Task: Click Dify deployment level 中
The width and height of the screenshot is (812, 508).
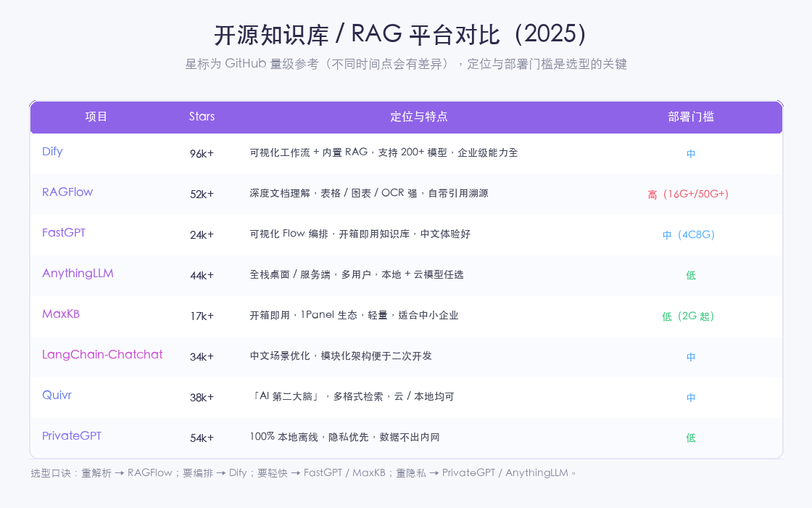Action: tap(691, 153)
